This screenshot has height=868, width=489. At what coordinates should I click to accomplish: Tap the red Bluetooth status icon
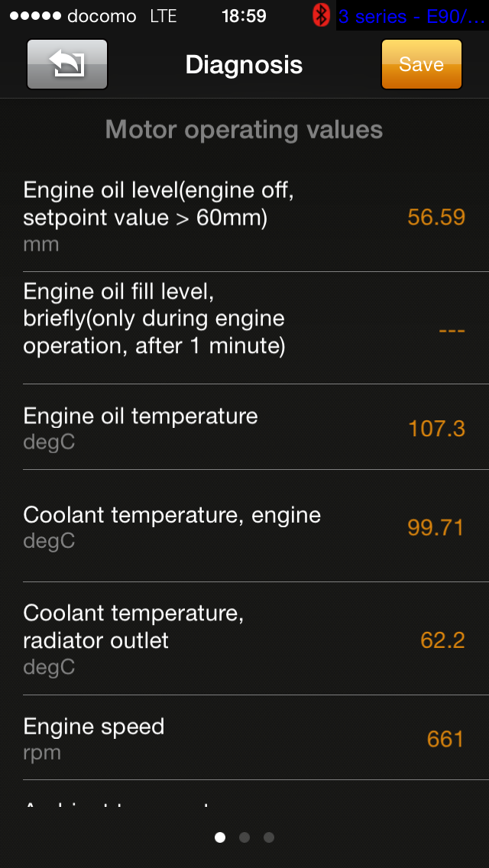coord(322,15)
